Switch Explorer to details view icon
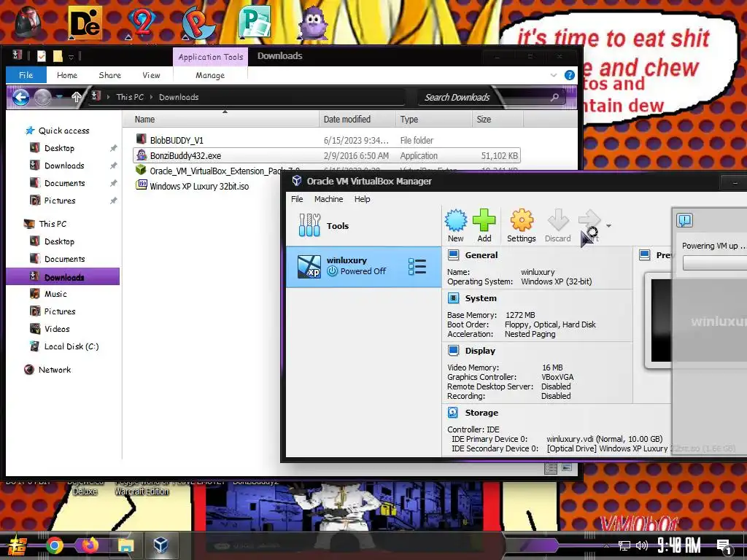 pos(551,468)
